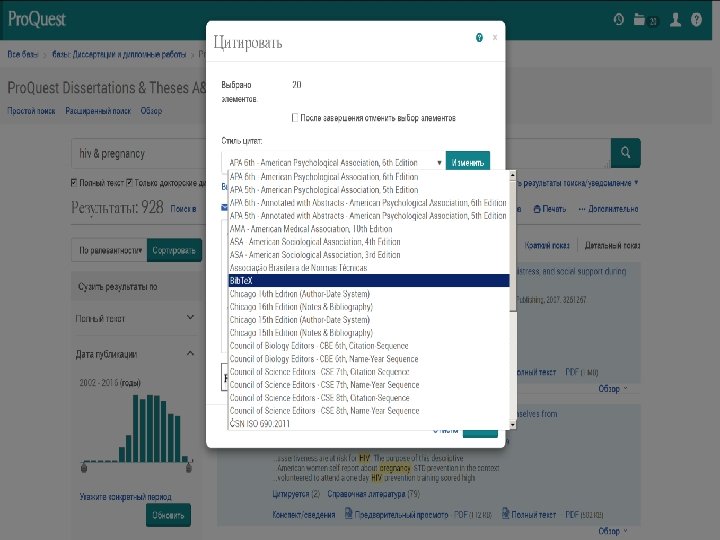
Task: Select APA 6th Edition style option
Action: 369,176
